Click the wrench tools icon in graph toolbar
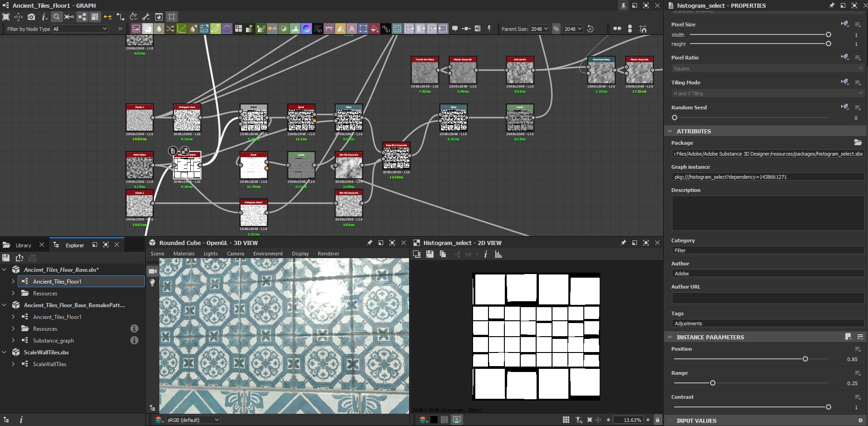Image resolution: width=868 pixels, height=426 pixels. 146,17
